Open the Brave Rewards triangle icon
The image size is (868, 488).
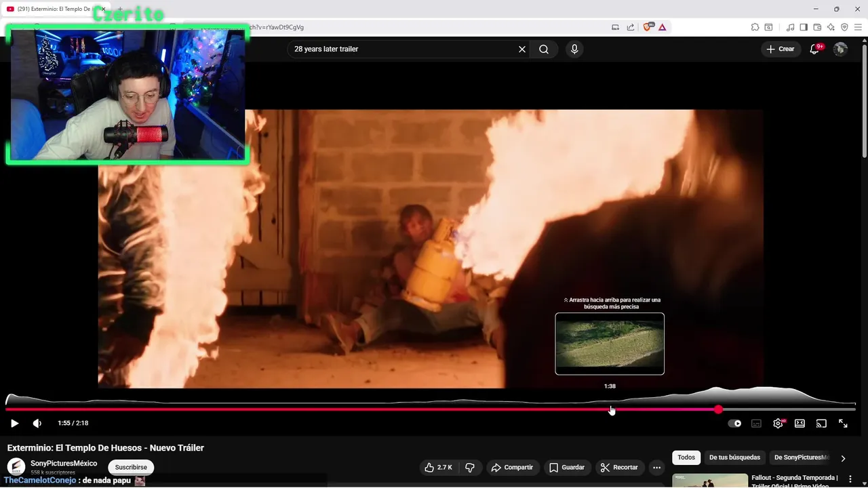pos(662,27)
